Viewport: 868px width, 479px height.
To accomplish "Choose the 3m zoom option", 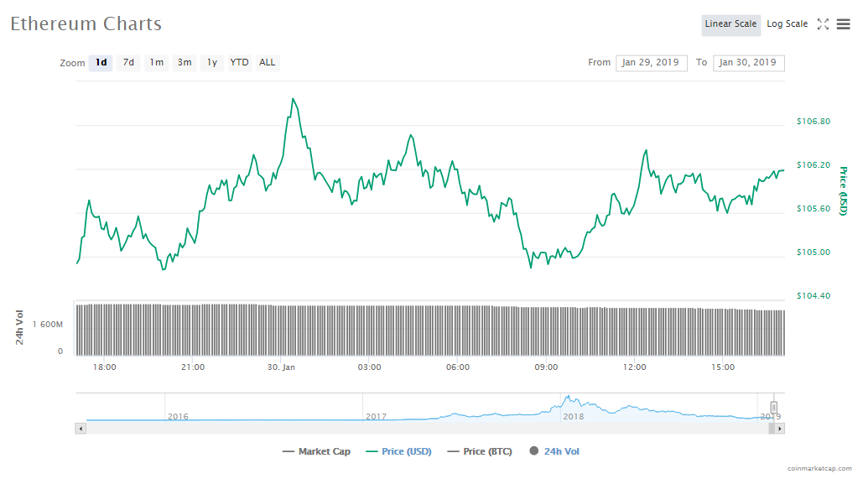I will tap(184, 63).
